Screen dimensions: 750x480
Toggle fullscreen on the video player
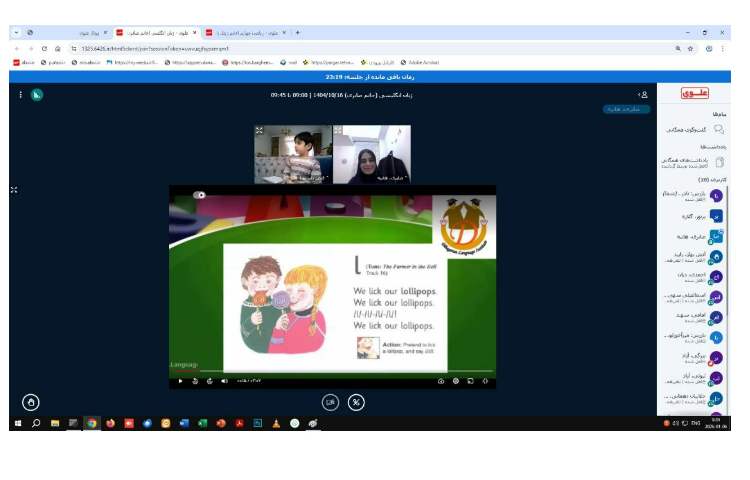coord(486,381)
